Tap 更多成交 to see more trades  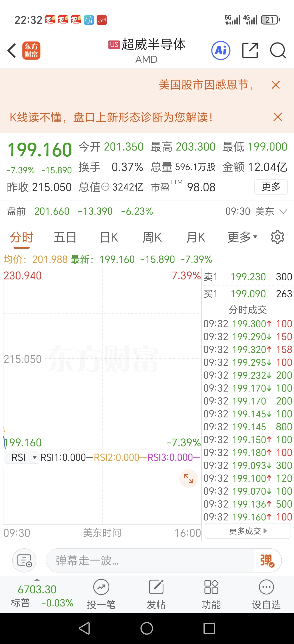[x=248, y=531]
